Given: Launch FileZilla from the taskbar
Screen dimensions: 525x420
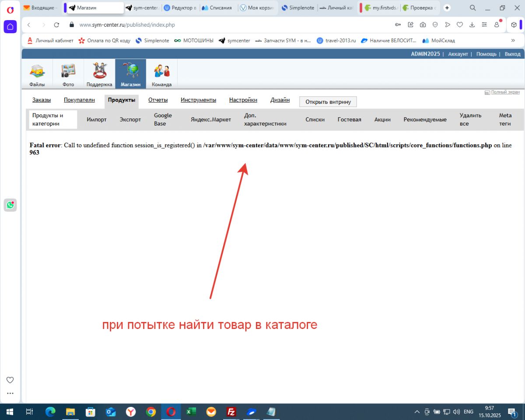Looking at the screenshot, I should pos(231,412).
